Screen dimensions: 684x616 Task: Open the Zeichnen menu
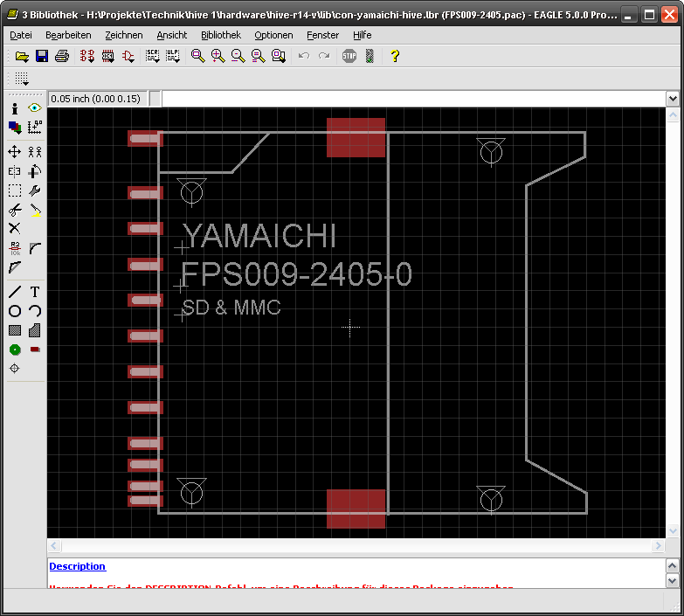(123, 35)
